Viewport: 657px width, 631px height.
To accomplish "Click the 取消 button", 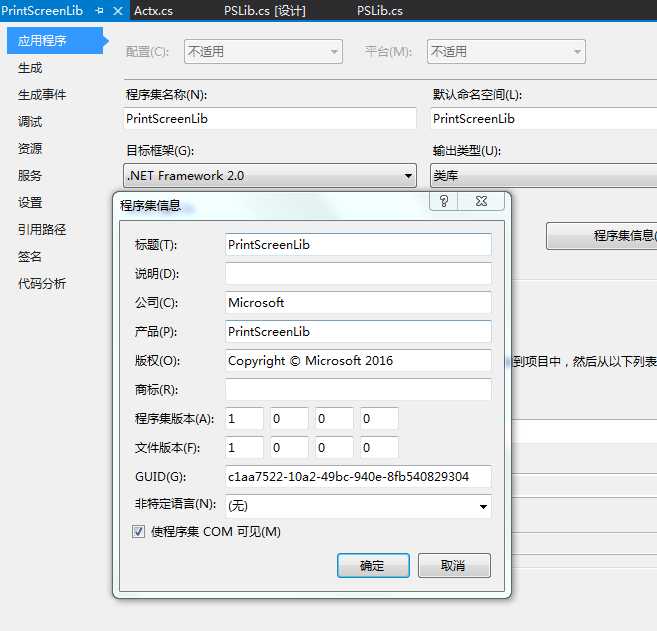I will (x=454, y=566).
